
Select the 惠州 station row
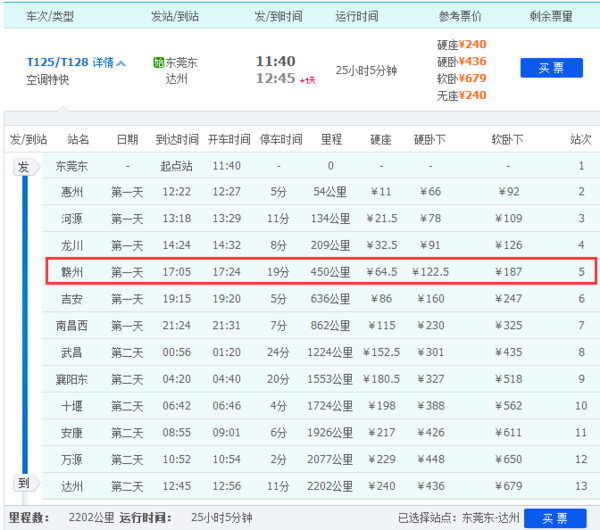coord(320,191)
